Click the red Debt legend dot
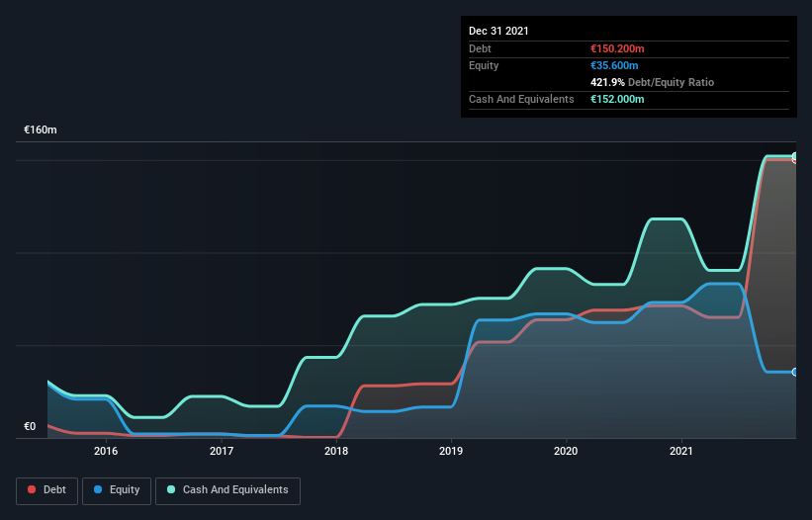This screenshot has height=520, width=812. [x=32, y=489]
